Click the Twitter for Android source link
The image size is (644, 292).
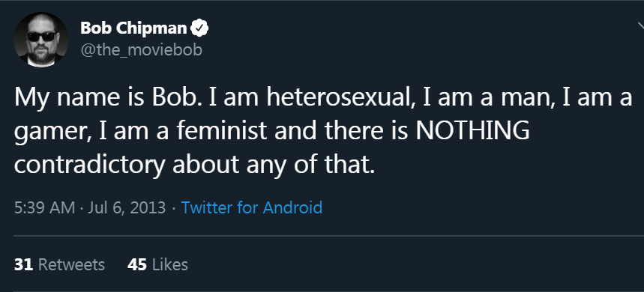click(252, 207)
